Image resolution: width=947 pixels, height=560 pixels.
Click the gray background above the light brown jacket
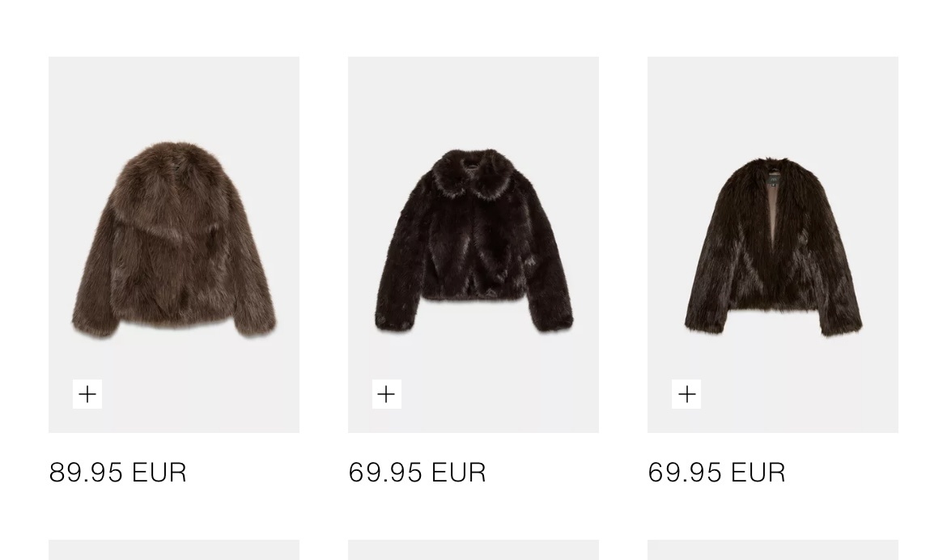[x=174, y=96]
